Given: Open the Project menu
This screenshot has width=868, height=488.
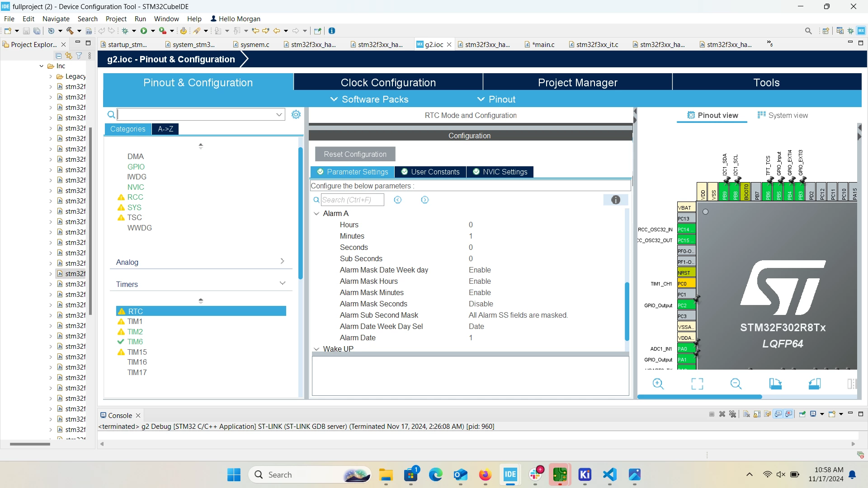Looking at the screenshot, I should (x=116, y=19).
